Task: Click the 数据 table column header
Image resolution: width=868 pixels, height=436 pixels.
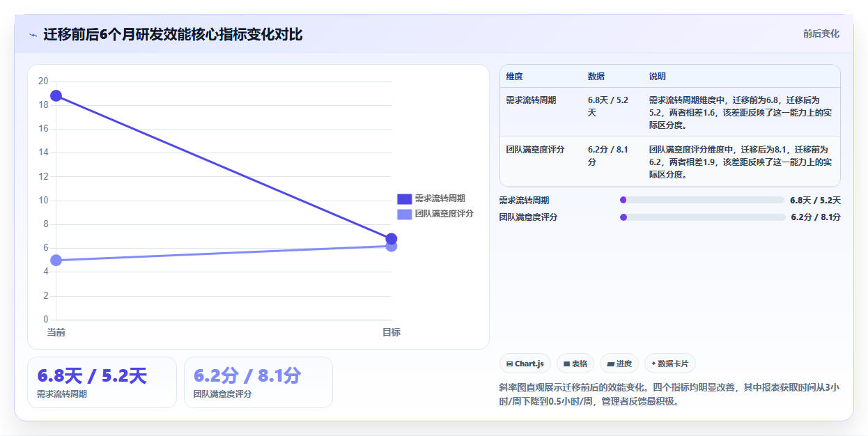Action: [x=596, y=77]
